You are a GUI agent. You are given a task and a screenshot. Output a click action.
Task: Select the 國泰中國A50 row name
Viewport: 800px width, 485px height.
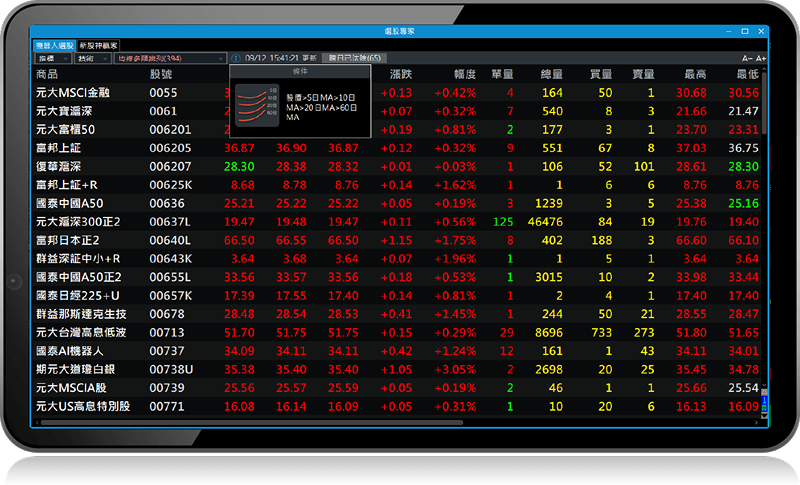69,203
